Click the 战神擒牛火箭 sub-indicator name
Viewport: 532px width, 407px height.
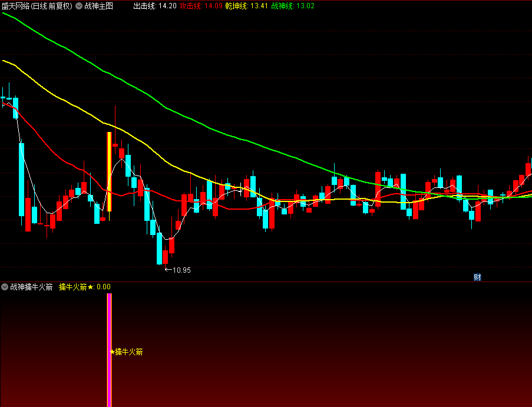click(31, 287)
